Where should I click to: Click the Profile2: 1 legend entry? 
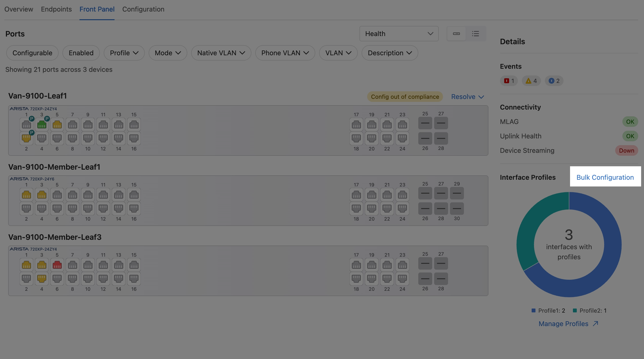[589, 310]
